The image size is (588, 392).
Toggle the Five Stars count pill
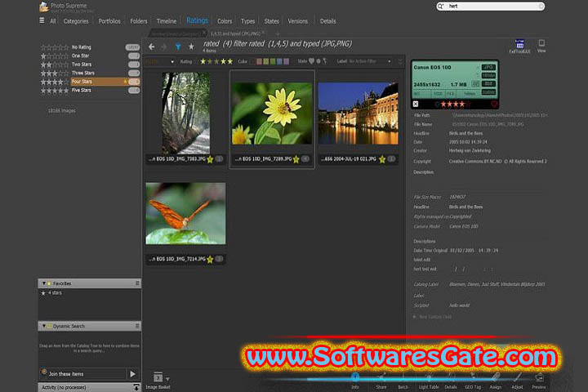pyautogui.click(x=134, y=91)
